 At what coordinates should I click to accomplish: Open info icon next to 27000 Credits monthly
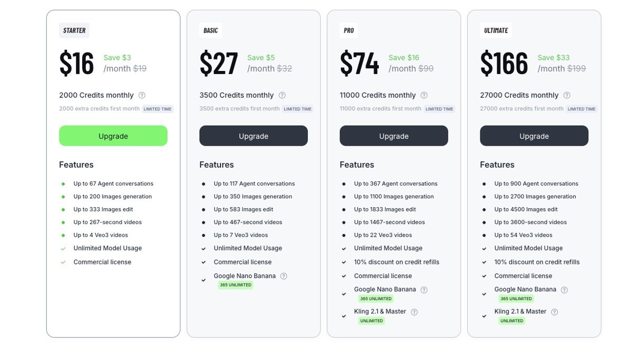click(567, 95)
